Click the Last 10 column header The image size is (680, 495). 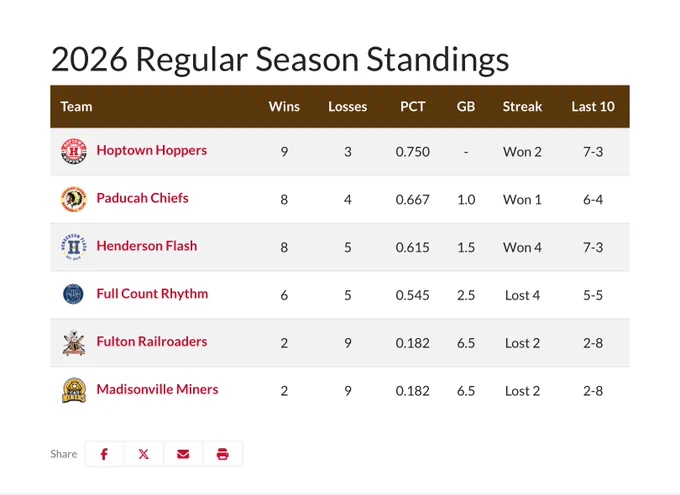coord(593,106)
